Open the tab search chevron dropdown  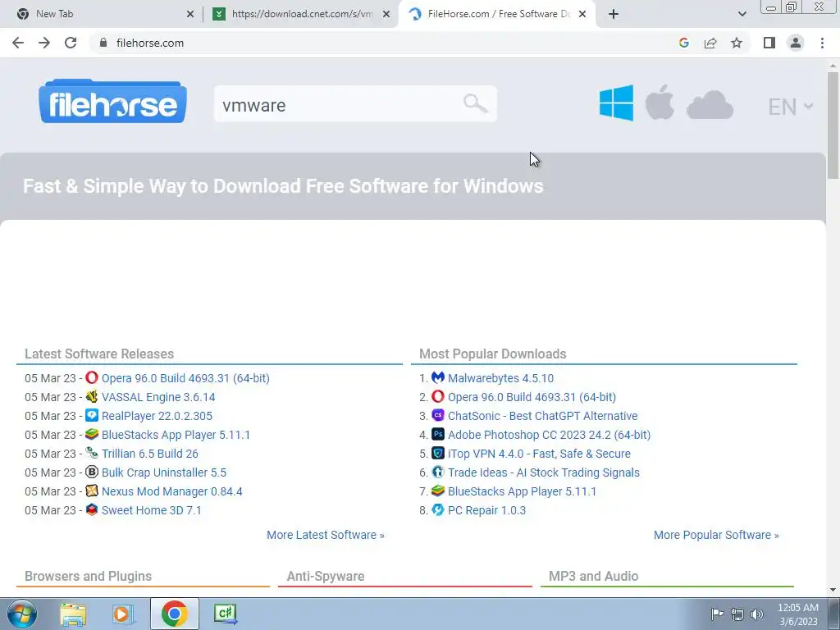[742, 14]
